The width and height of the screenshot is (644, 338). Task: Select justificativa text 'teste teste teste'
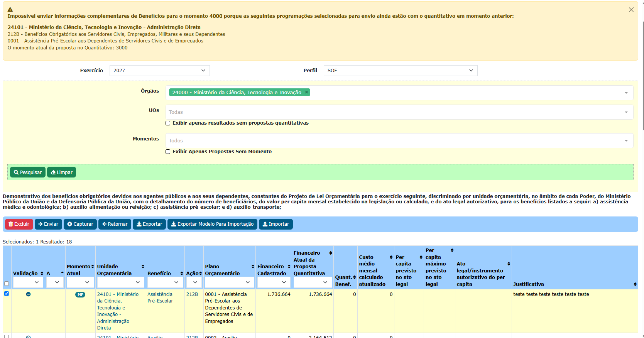[551, 294]
